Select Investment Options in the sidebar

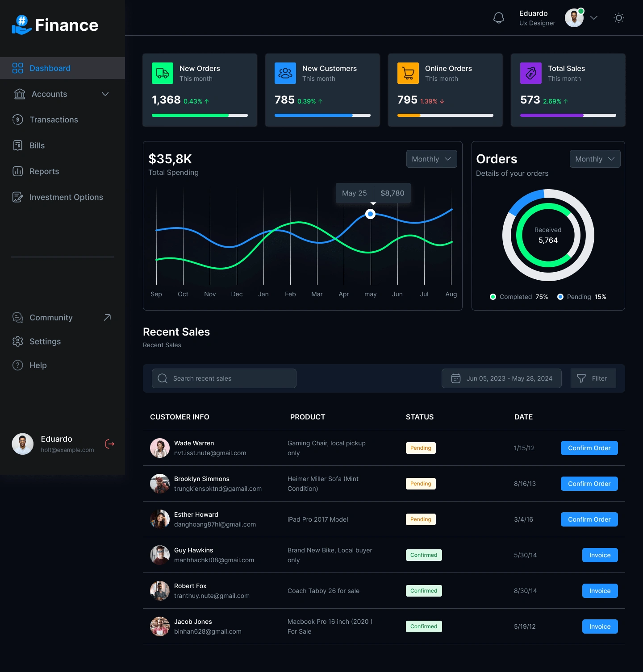pos(66,197)
